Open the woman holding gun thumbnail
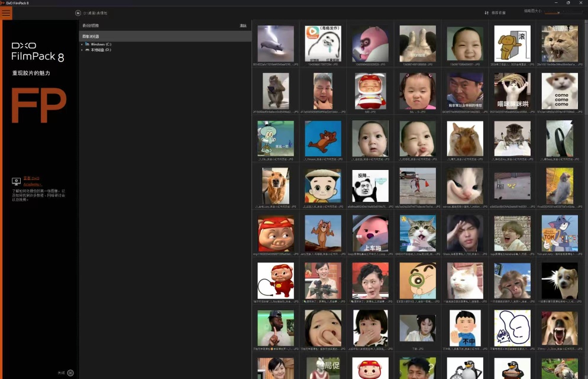588x379 pixels. tap(323, 281)
